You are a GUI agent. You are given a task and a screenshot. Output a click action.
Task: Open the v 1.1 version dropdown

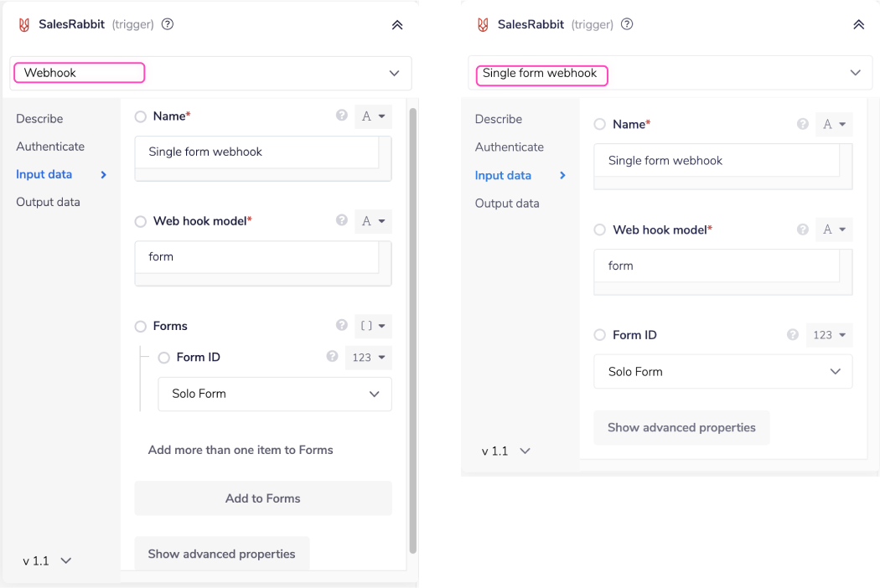pos(46,560)
